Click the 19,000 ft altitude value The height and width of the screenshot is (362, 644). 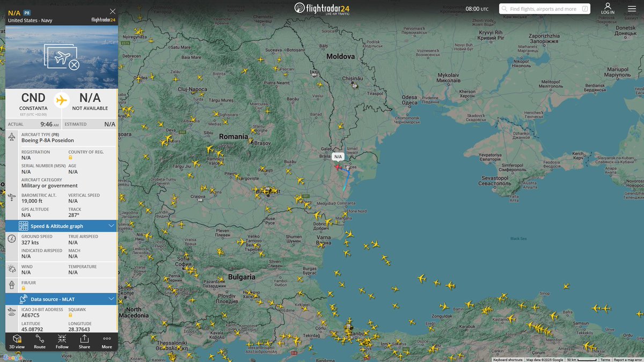tap(32, 201)
